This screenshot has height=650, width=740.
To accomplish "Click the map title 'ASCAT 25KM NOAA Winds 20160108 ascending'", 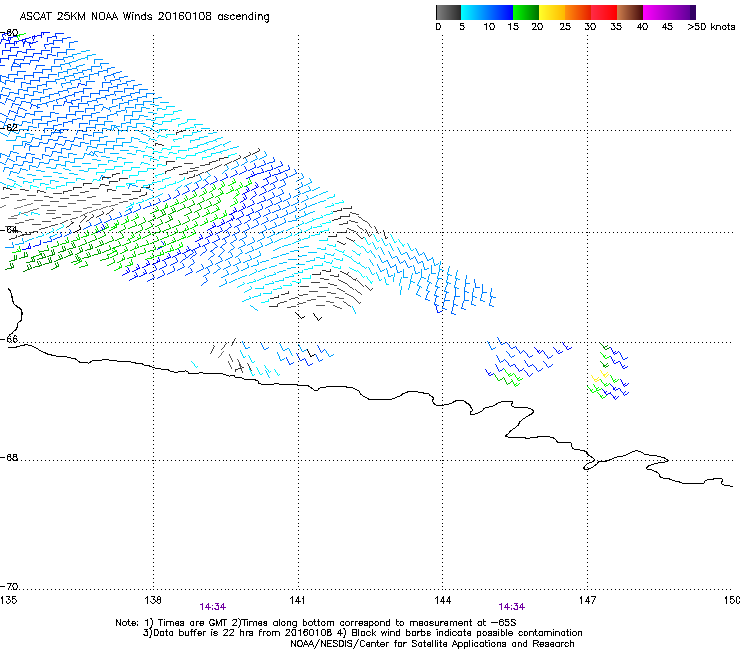I will coord(144,17).
